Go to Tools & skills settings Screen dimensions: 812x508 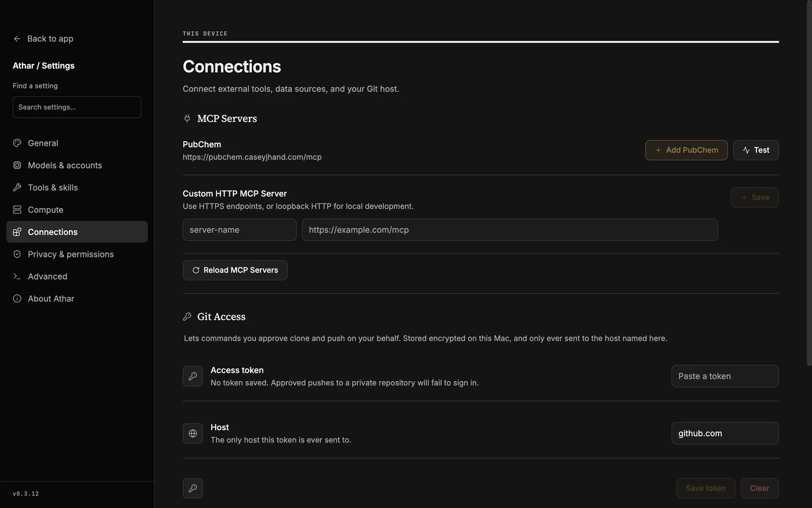[77, 187]
